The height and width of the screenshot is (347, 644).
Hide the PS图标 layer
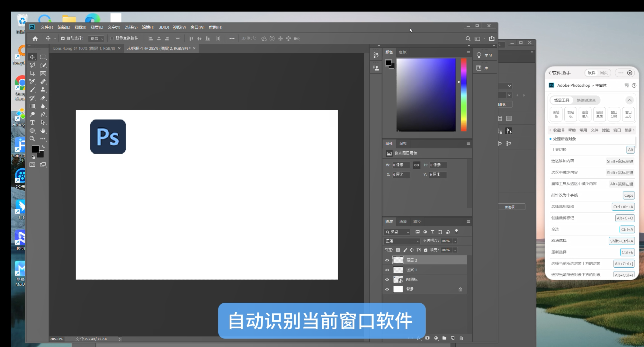(387, 280)
